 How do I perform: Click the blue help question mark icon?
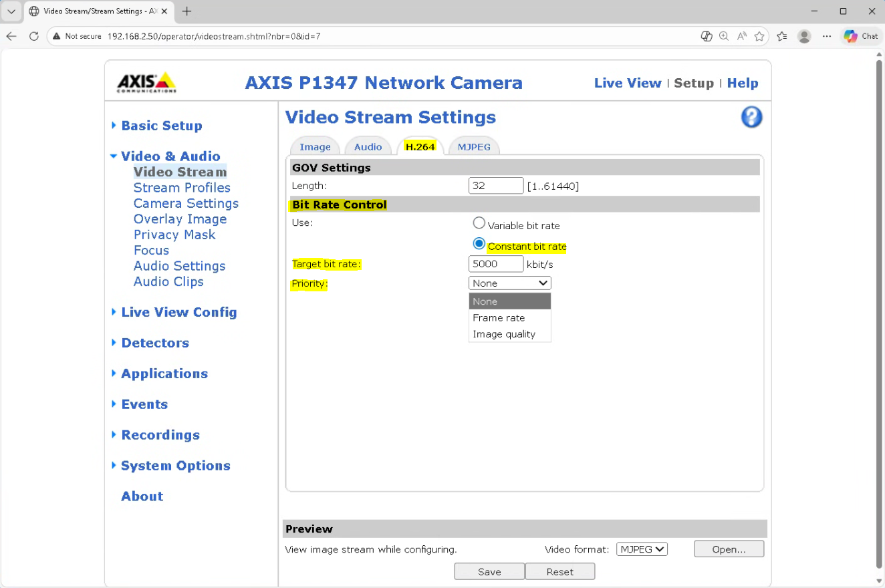pyautogui.click(x=752, y=117)
